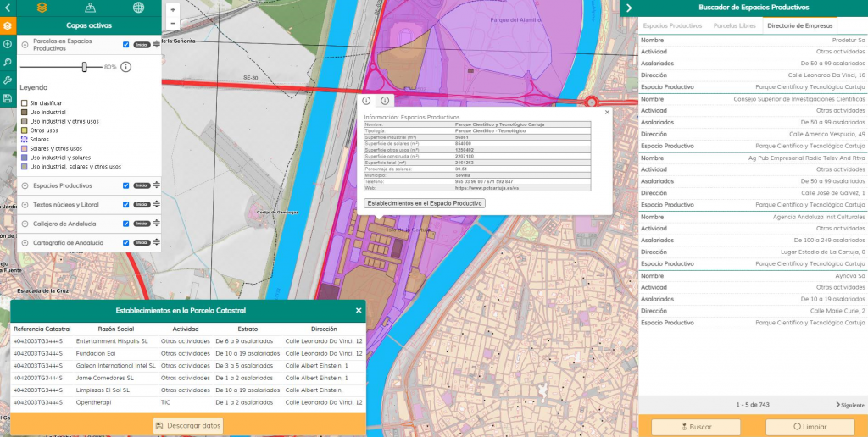Open the globe base map tab

pos(138,8)
